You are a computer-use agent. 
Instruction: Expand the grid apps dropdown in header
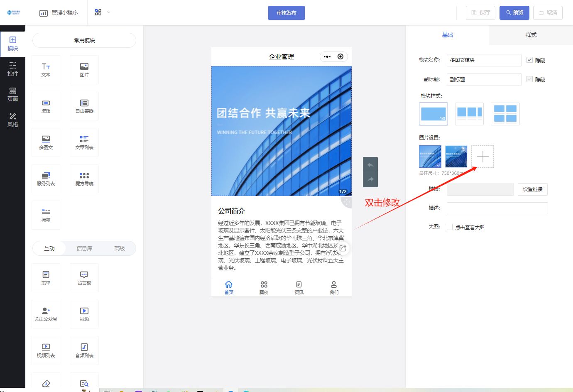pos(103,12)
